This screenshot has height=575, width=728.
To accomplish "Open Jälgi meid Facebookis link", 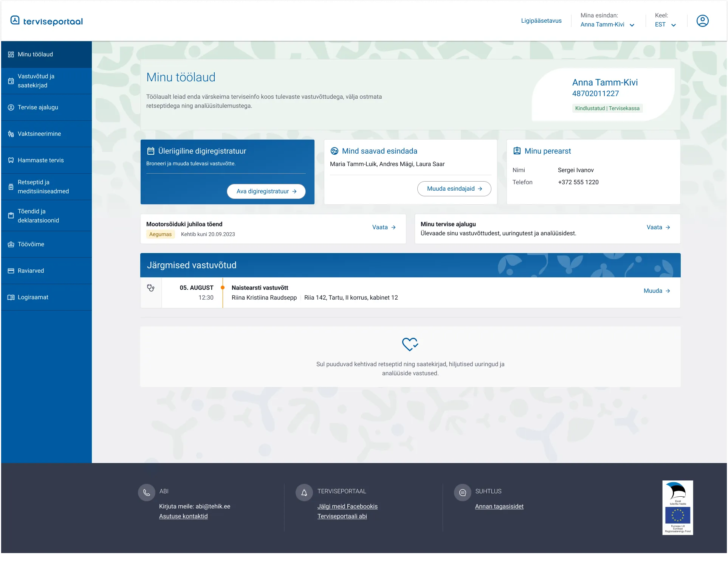I will (347, 507).
